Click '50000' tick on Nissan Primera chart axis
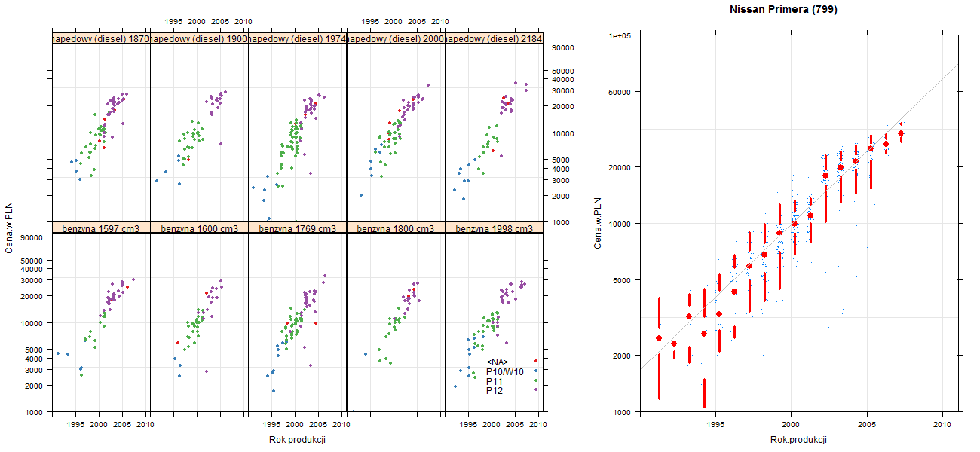The width and height of the screenshot is (980, 452). pos(620,92)
